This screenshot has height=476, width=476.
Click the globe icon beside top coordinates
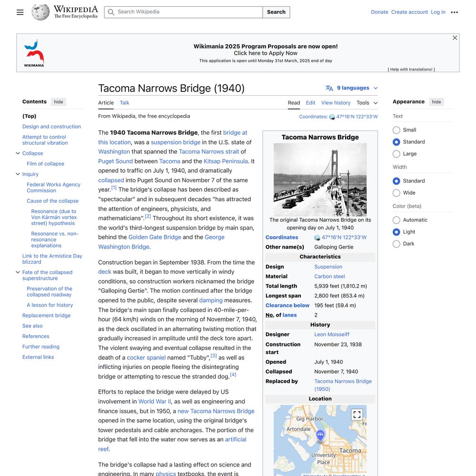point(332,117)
